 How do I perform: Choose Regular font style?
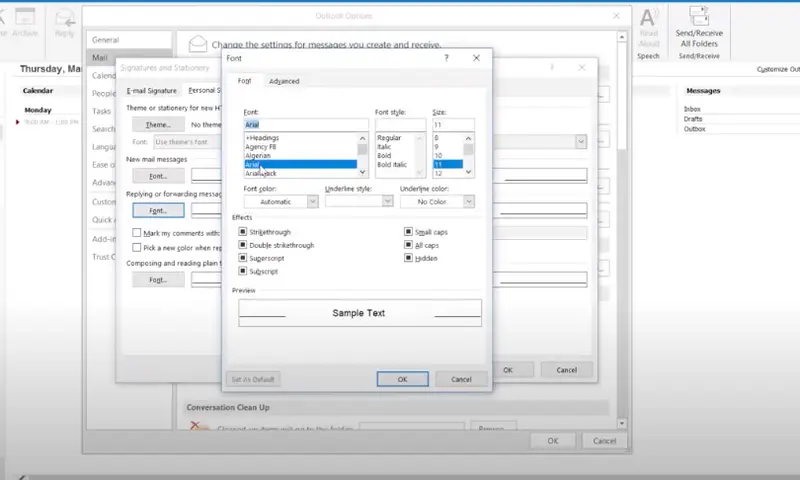click(389, 138)
